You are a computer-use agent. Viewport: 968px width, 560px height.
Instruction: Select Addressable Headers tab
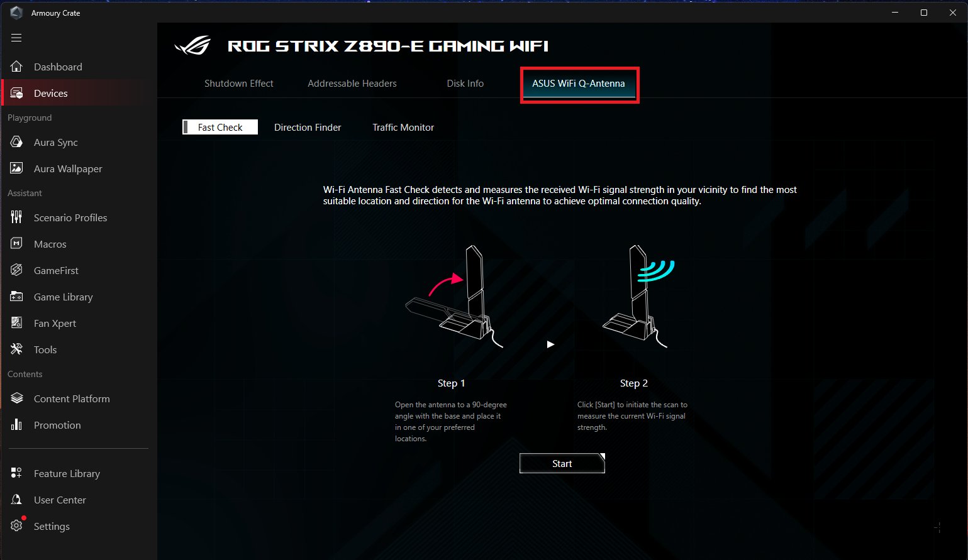(x=352, y=84)
